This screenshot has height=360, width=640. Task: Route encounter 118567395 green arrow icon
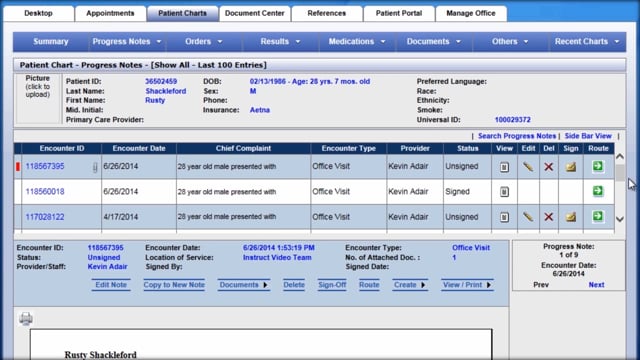click(598, 166)
